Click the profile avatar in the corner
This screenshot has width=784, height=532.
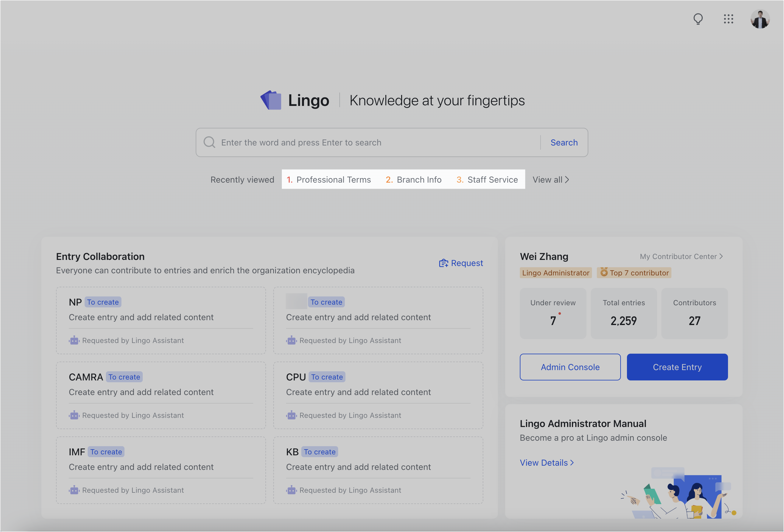[760, 19]
